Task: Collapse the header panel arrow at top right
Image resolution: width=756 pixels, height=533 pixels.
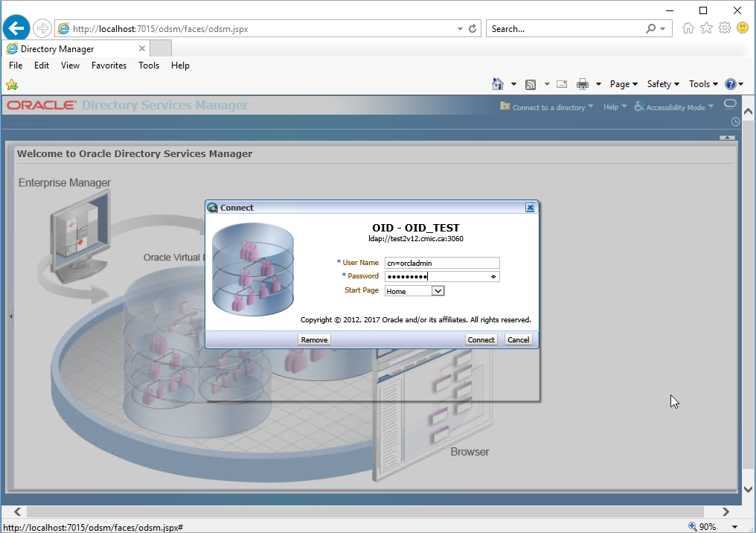Action: pyautogui.click(x=727, y=138)
